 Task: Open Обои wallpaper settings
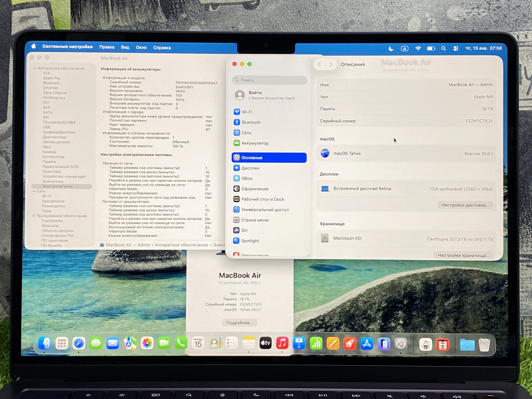coord(247,179)
